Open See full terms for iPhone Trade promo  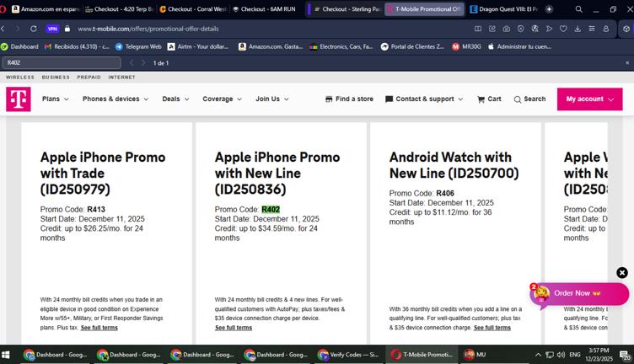click(99, 328)
